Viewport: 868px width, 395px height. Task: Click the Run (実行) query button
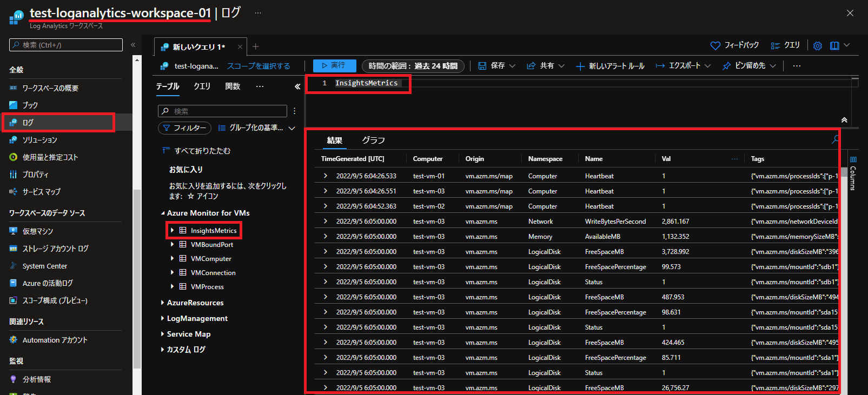point(334,65)
